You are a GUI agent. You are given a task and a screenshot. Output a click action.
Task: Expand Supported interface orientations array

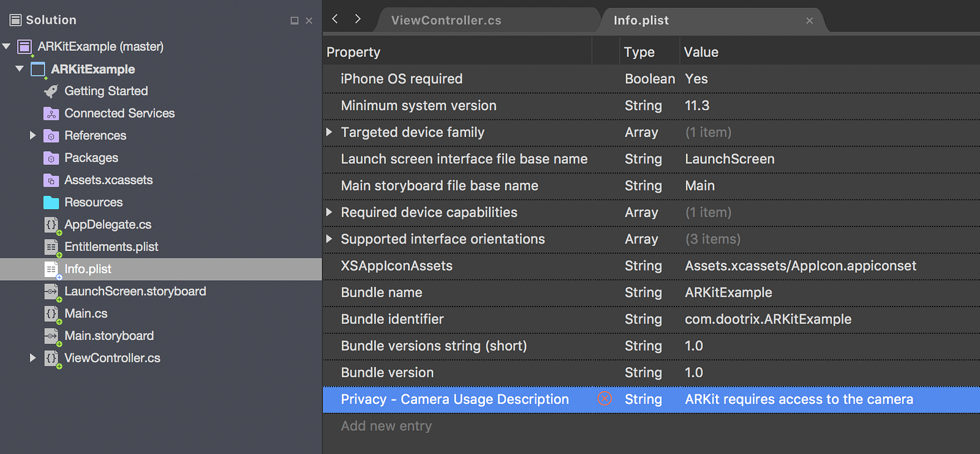click(330, 239)
